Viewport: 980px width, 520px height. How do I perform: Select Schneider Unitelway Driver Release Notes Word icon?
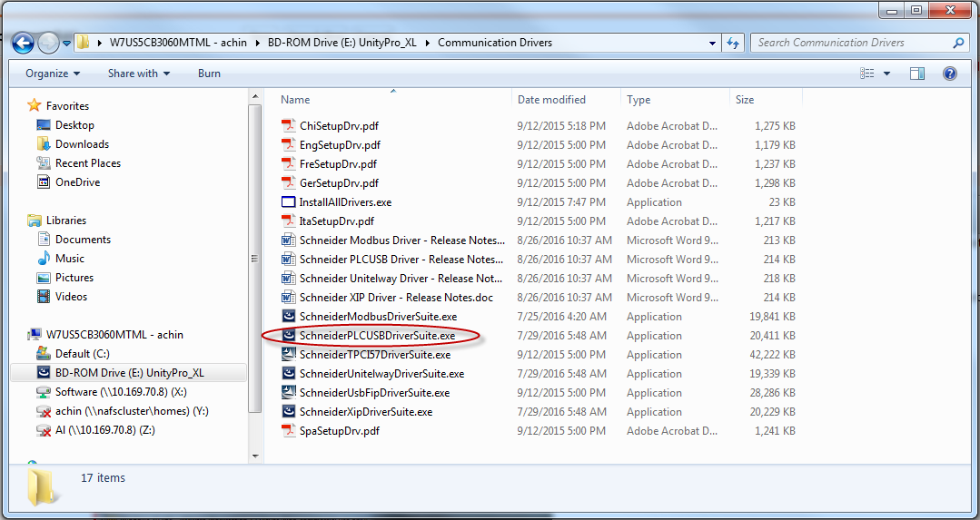[x=288, y=279]
